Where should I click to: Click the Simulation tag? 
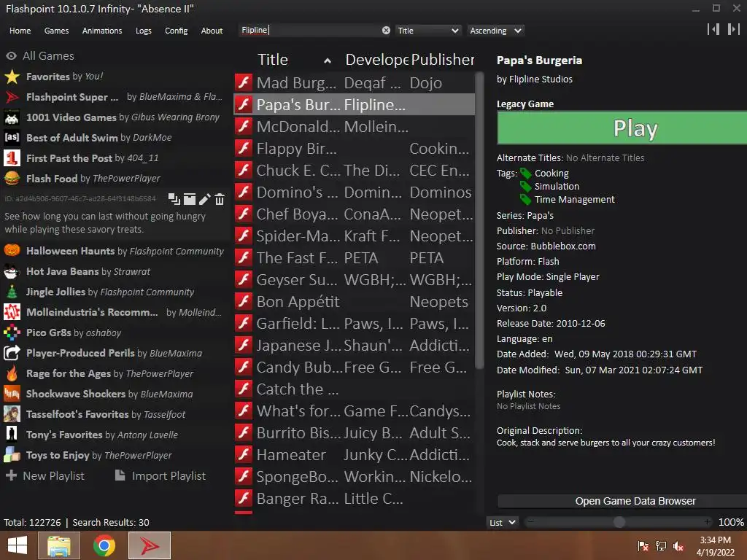(x=557, y=186)
